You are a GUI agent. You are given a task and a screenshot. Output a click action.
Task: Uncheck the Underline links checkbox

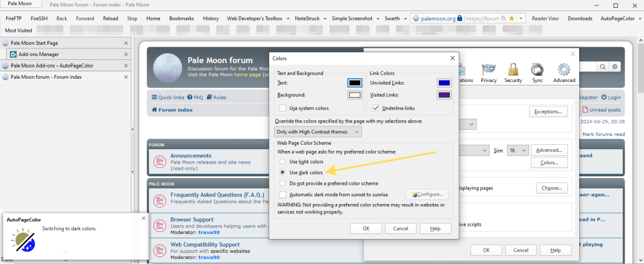point(376,108)
